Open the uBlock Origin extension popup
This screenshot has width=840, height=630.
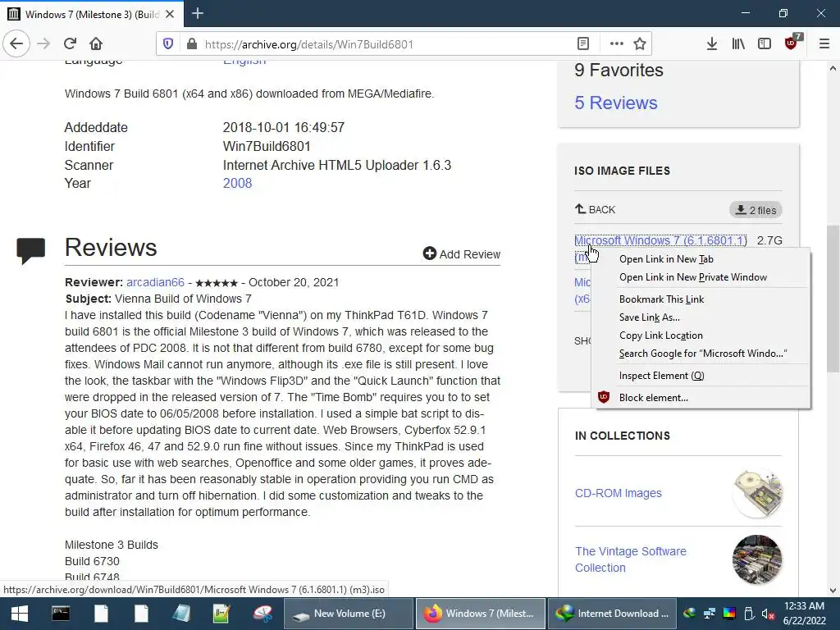(792, 43)
